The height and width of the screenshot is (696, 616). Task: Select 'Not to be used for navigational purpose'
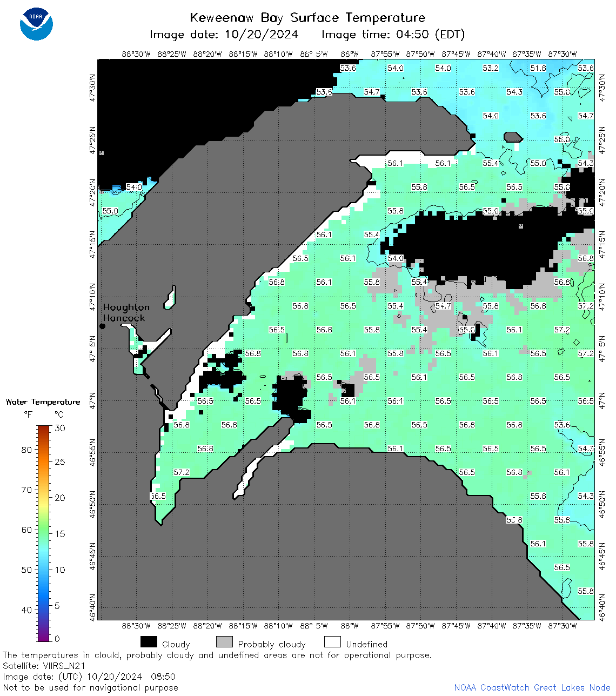(90, 687)
